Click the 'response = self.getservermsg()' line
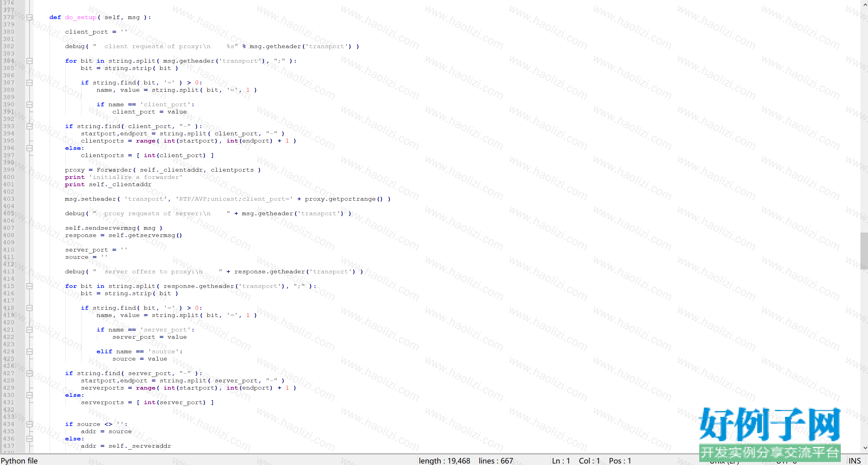The height and width of the screenshot is (465, 868). pos(124,235)
